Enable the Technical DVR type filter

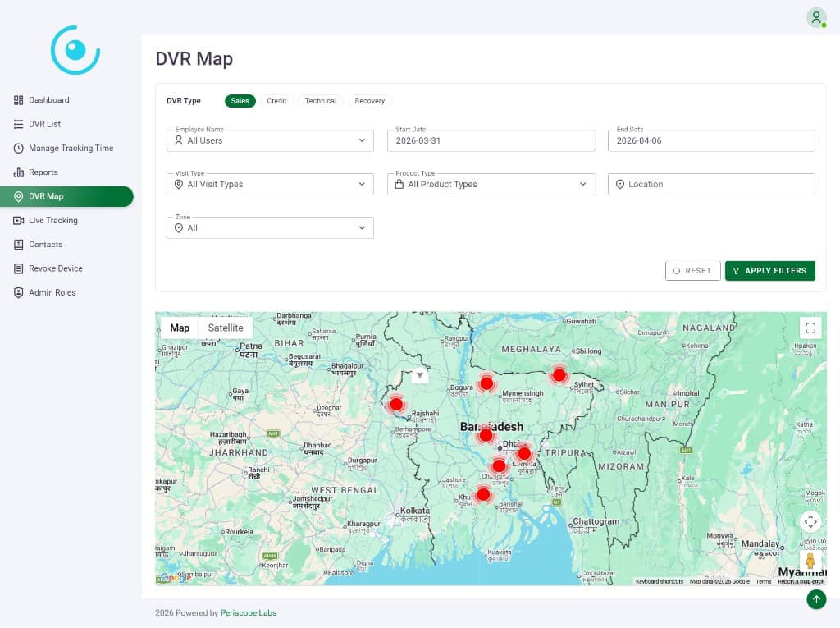320,101
